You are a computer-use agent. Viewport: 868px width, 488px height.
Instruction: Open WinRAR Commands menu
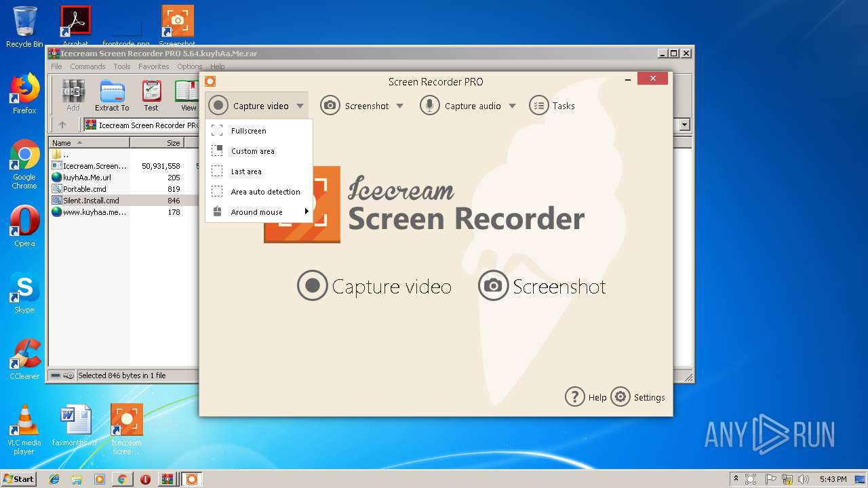[x=87, y=66]
